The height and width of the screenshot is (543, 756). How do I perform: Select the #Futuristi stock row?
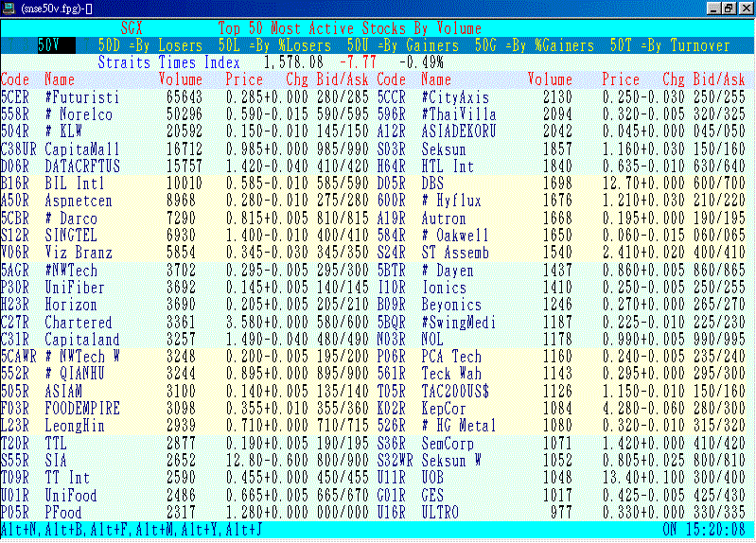[x=185, y=97]
